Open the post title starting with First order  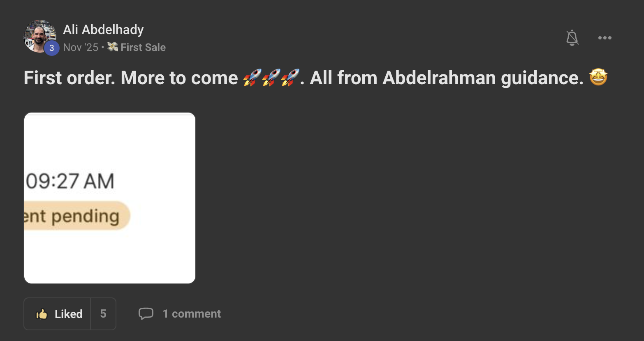[x=131, y=78]
